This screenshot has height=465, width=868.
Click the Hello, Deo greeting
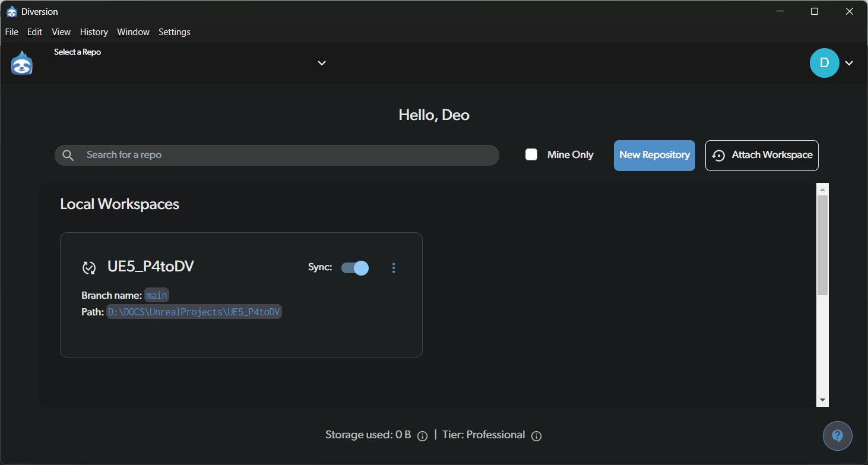(x=434, y=115)
